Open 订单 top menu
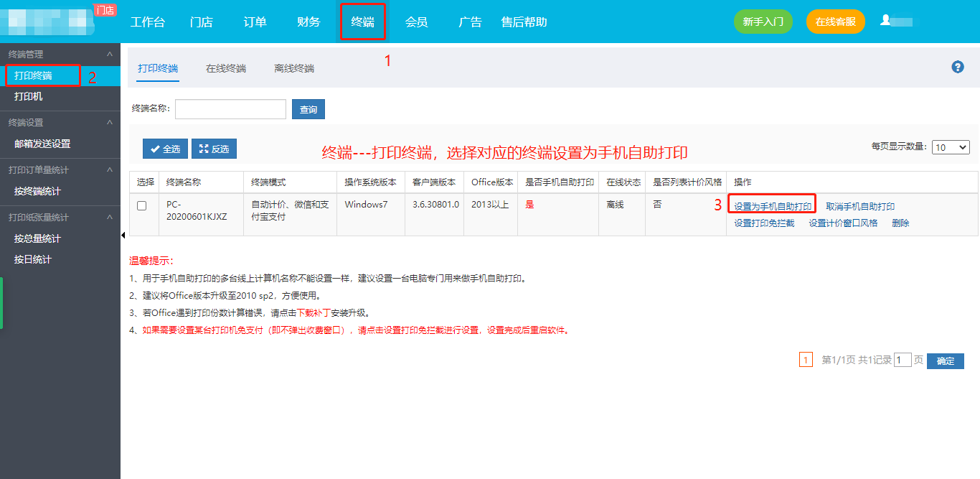This screenshot has width=980, height=479. click(x=255, y=22)
